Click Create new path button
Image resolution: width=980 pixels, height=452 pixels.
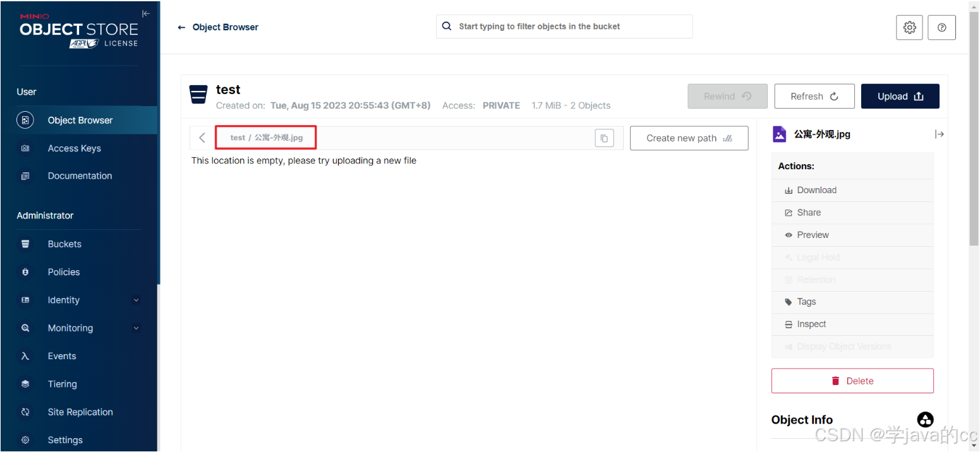click(689, 138)
